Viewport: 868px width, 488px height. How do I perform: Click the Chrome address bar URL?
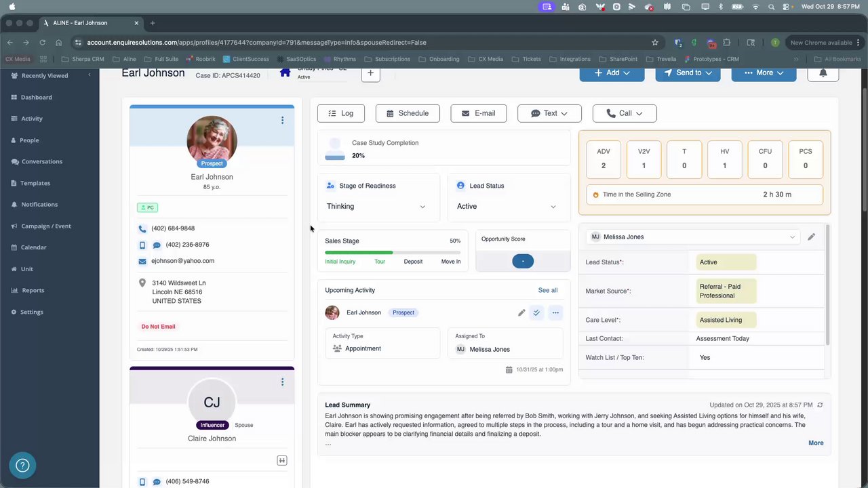(256, 42)
